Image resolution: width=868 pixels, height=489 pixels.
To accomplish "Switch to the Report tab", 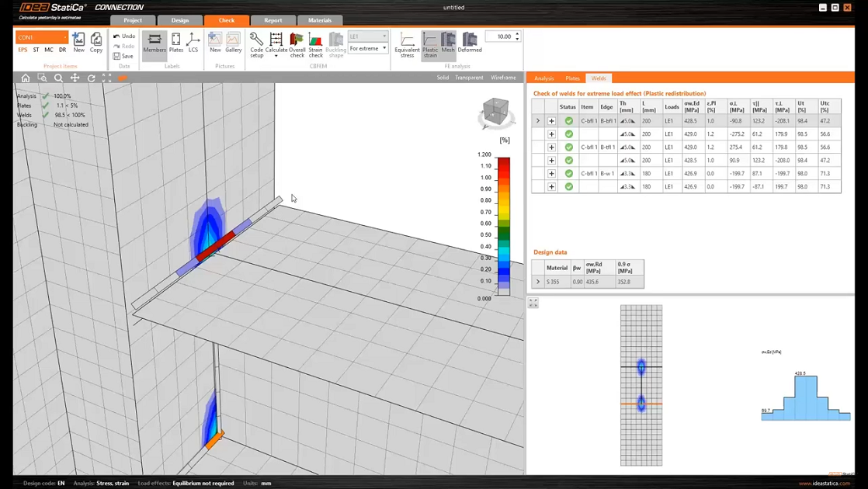I will pyautogui.click(x=273, y=20).
